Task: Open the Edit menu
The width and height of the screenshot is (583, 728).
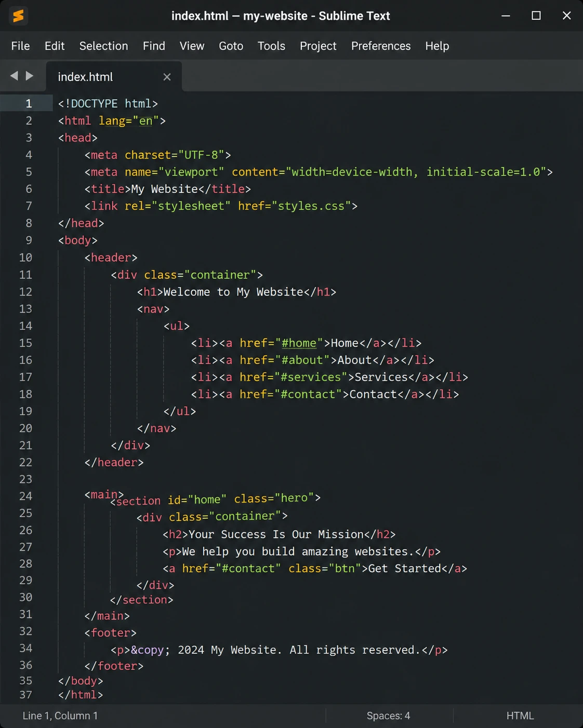Action: point(55,46)
